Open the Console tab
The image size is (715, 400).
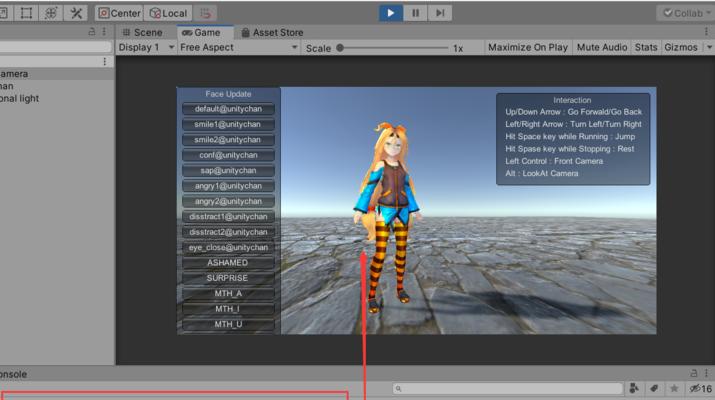click(x=13, y=374)
